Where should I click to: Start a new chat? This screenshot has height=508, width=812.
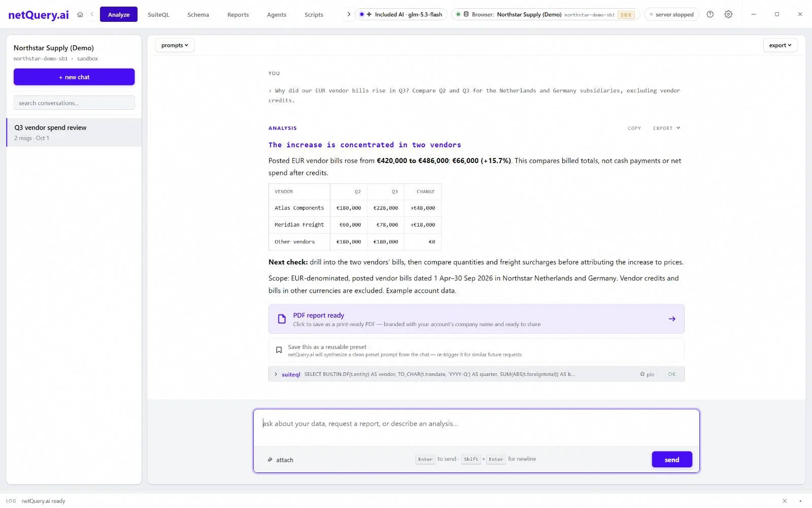[x=74, y=77]
